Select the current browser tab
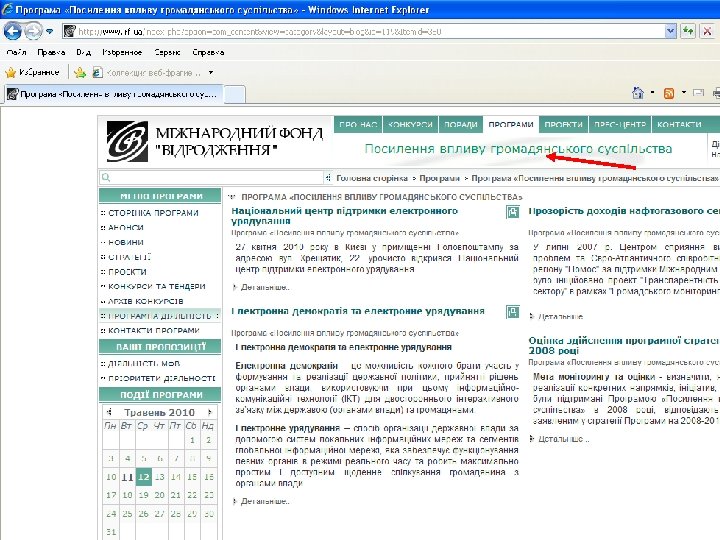The height and width of the screenshot is (540, 720). tap(114, 94)
